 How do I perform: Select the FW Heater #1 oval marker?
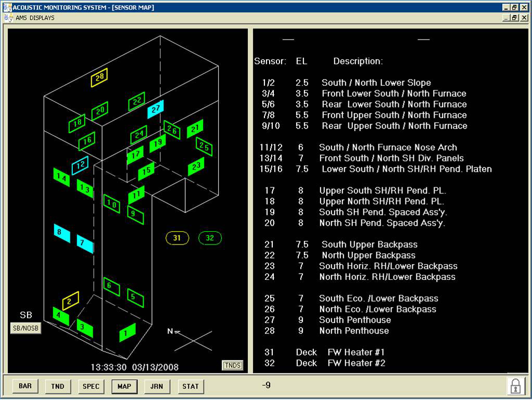[x=177, y=238]
